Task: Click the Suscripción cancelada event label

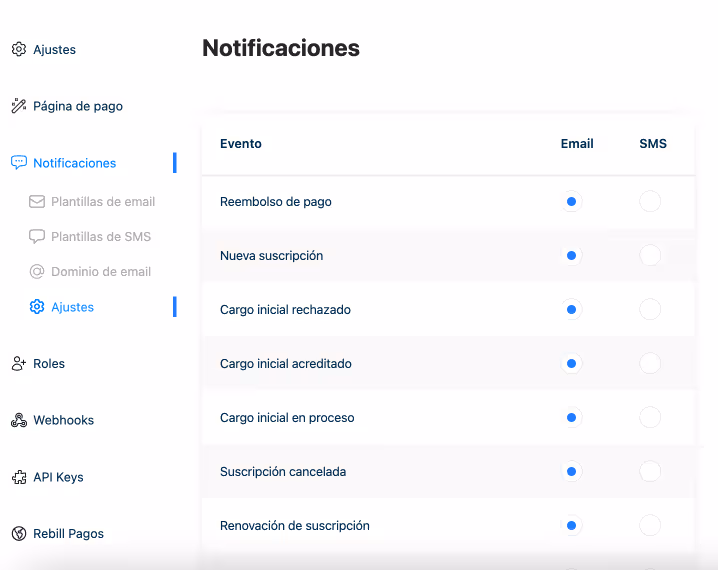Action: [283, 472]
